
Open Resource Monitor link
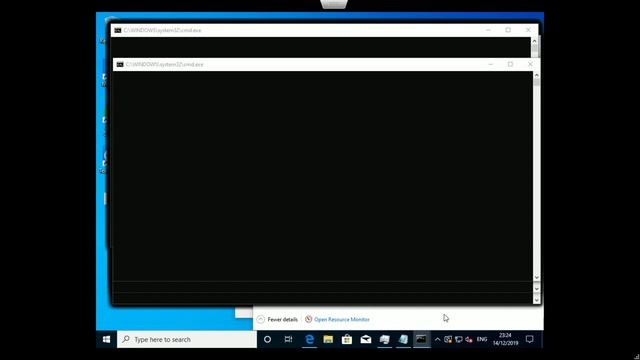pyautogui.click(x=337, y=319)
